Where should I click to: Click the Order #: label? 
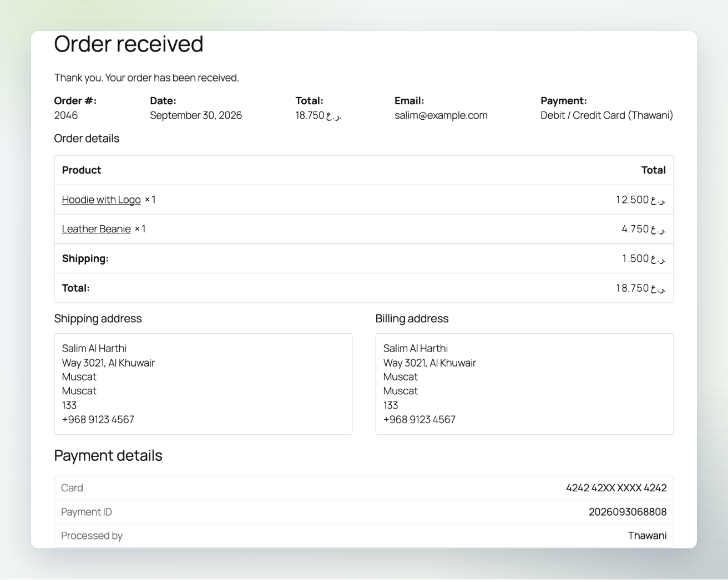pyautogui.click(x=75, y=101)
